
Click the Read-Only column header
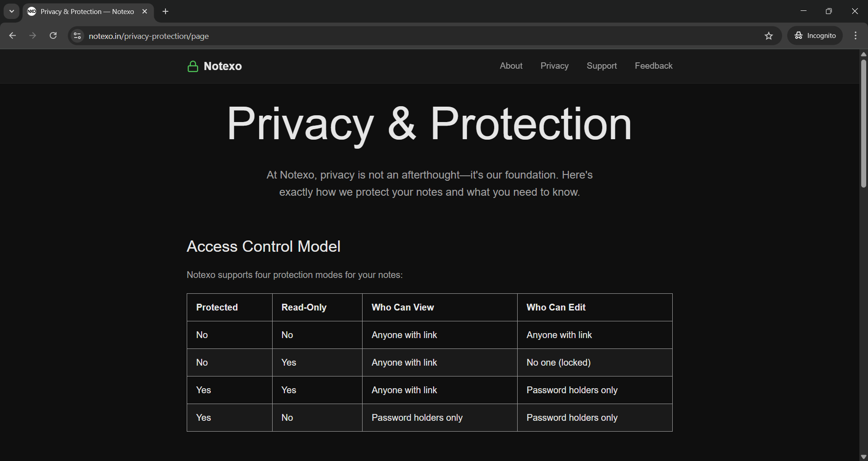coord(317,307)
